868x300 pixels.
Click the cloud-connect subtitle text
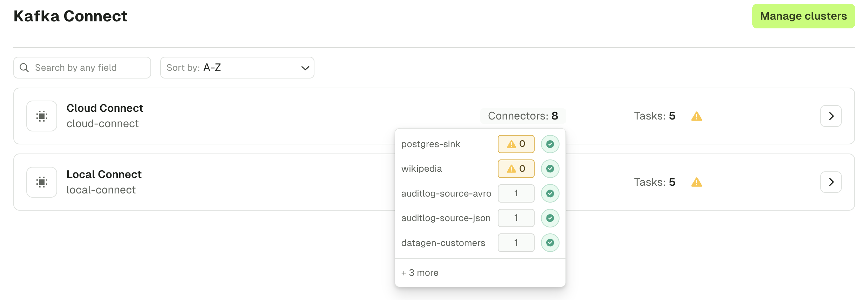[103, 124]
